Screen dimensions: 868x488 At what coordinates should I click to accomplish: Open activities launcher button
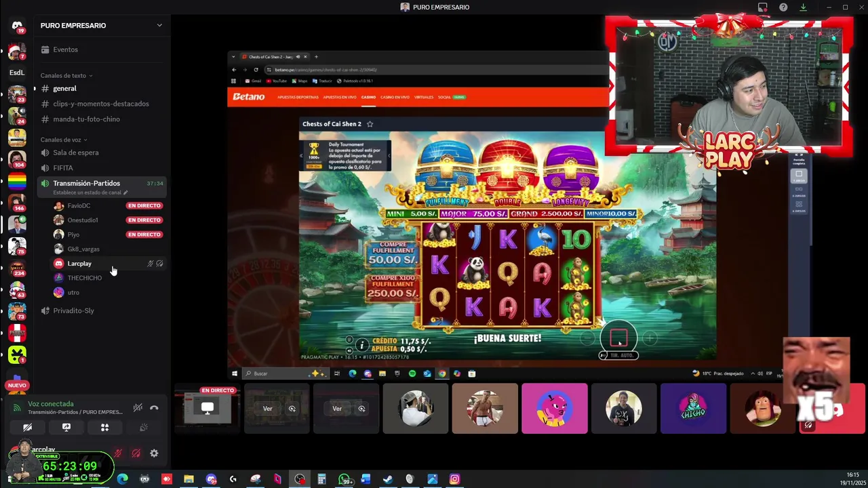105,428
